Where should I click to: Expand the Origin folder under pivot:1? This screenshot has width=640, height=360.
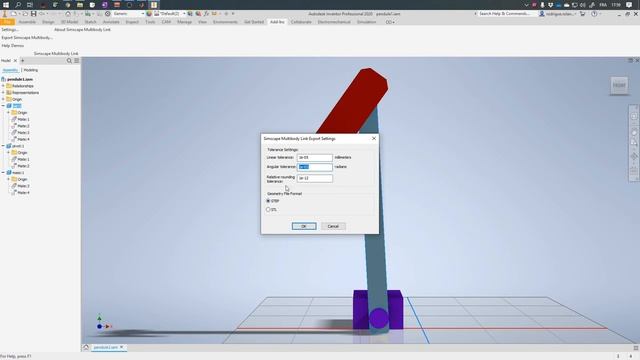coord(8,153)
